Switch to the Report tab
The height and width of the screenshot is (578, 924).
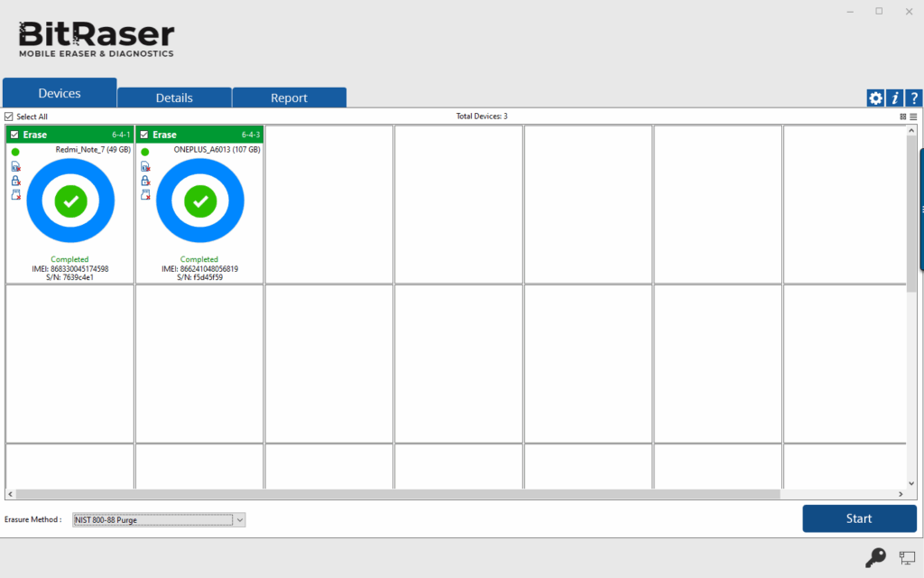pos(289,98)
